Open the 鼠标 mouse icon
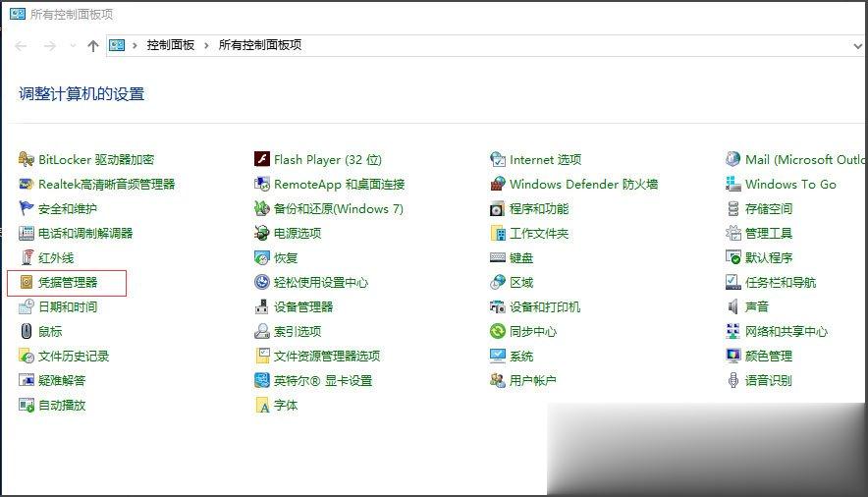Screen dimensions: 868x497 pyautogui.click(x=26, y=331)
